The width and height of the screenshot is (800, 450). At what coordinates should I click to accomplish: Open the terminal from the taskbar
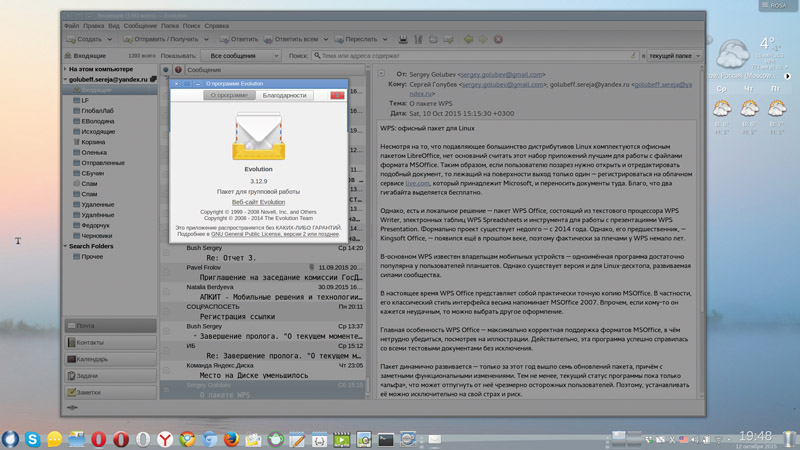[386, 439]
